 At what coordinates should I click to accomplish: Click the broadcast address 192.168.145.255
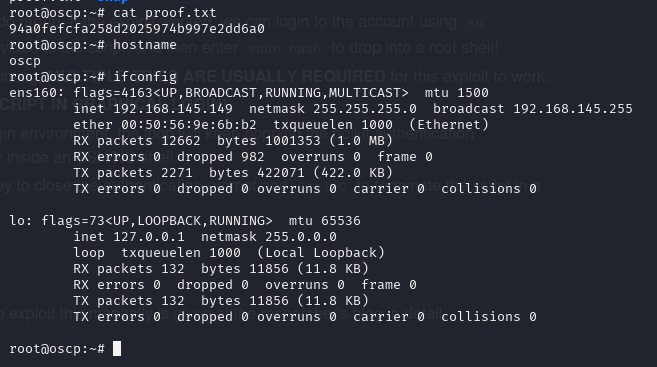(573, 109)
